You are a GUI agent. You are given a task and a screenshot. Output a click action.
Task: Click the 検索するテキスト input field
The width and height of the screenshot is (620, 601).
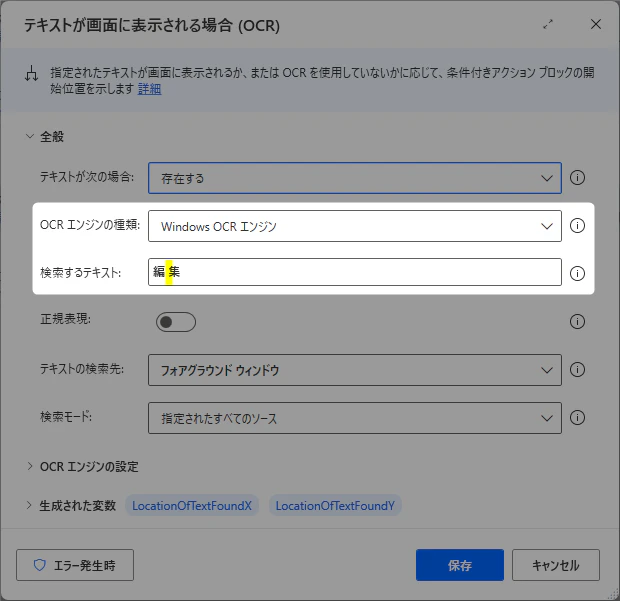[x=355, y=272]
